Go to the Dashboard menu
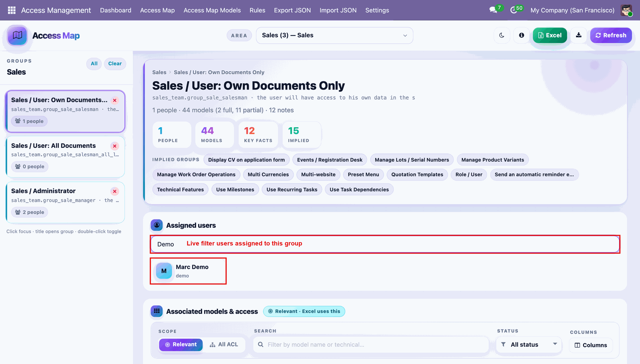The width and height of the screenshot is (640, 364). click(116, 10)
